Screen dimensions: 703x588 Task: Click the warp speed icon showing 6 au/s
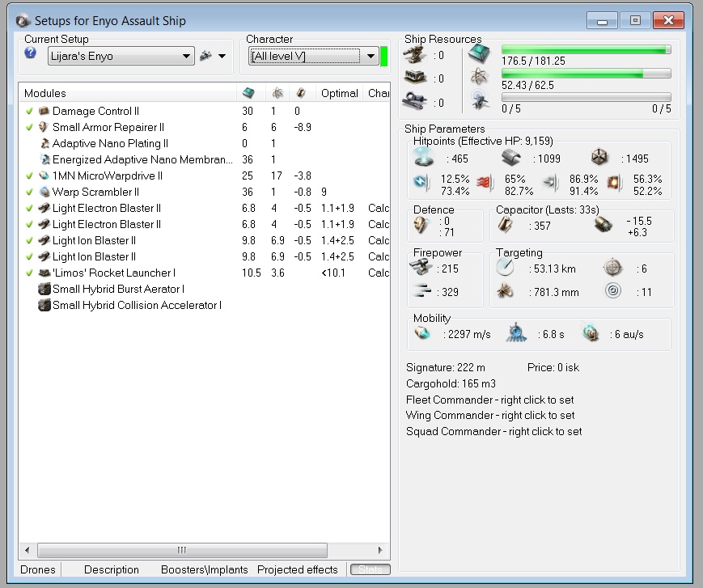591,333
